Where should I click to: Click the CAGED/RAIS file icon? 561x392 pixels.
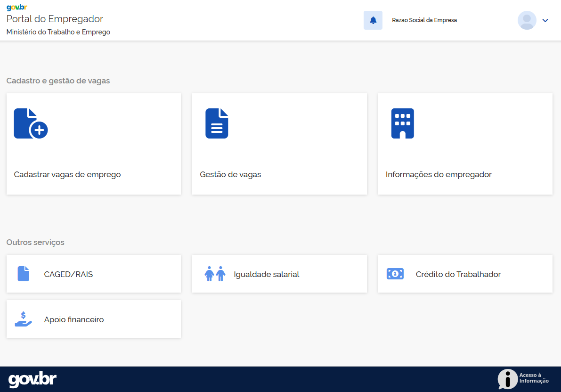(24, 274)
